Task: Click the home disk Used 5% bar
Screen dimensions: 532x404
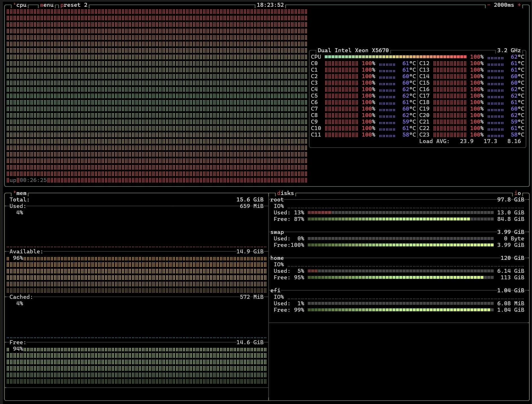Action: [x=400, y=271]
